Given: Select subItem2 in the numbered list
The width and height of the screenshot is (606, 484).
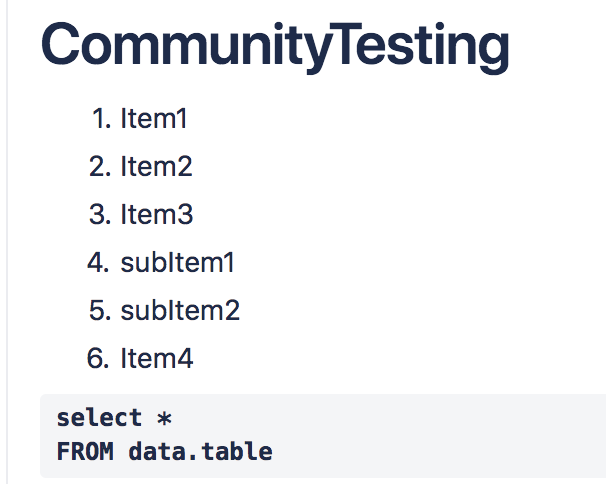Looking at the screenshot, I should click(x=180, y=311).
